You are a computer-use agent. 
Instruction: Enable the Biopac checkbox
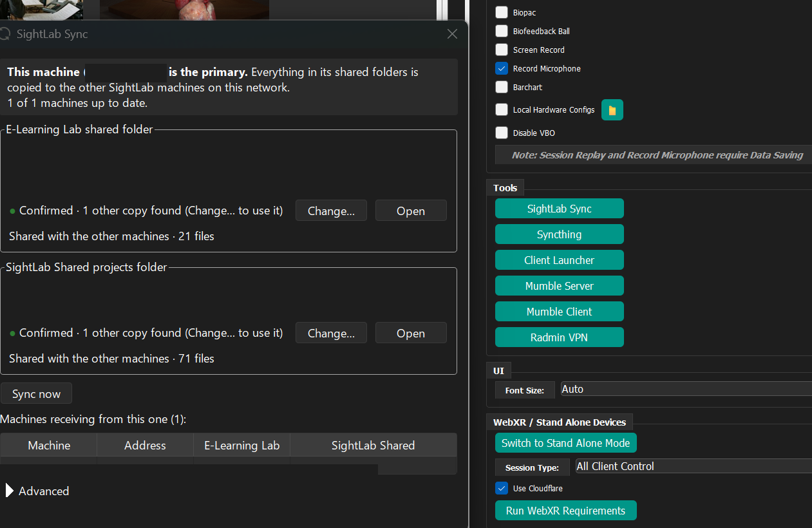coord(502,12)
